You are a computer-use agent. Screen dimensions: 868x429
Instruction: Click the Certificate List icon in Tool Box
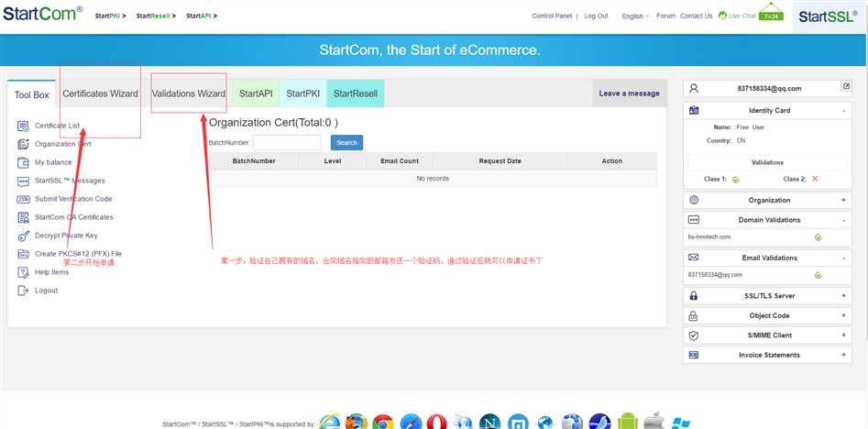(23, 126)
